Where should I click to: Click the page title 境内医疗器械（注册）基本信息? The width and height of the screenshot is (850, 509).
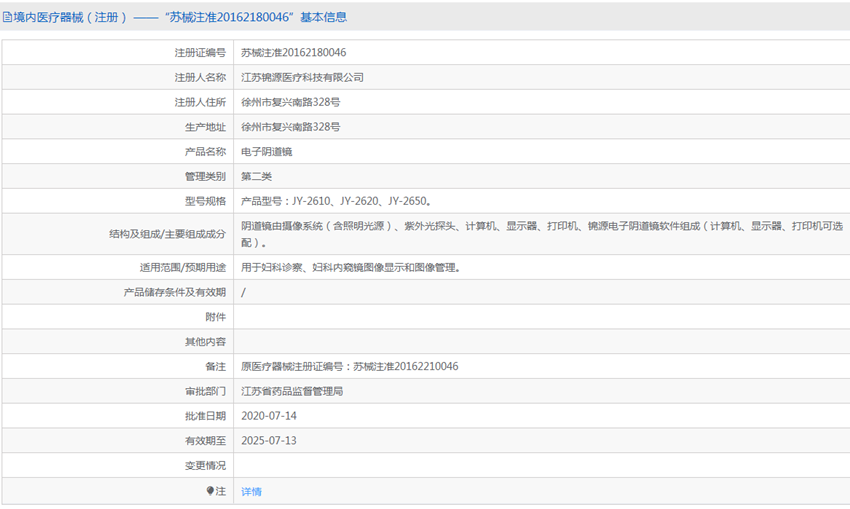coord(180,17)
